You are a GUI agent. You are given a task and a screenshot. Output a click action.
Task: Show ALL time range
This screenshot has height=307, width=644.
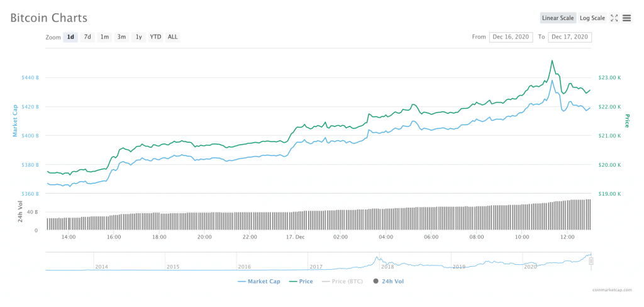tap(172, 37)
